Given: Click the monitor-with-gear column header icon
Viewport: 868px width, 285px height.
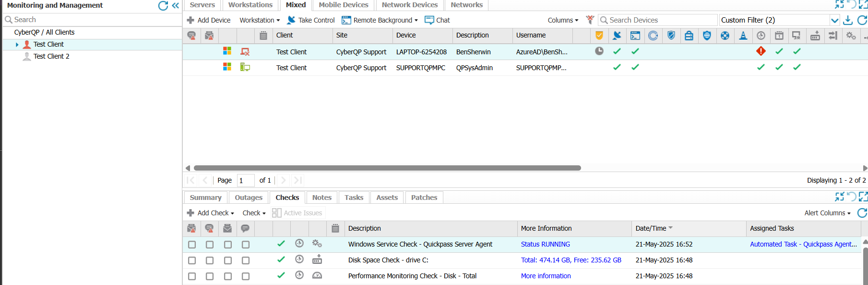Looking at the screenshot, I should click(797, 36).
